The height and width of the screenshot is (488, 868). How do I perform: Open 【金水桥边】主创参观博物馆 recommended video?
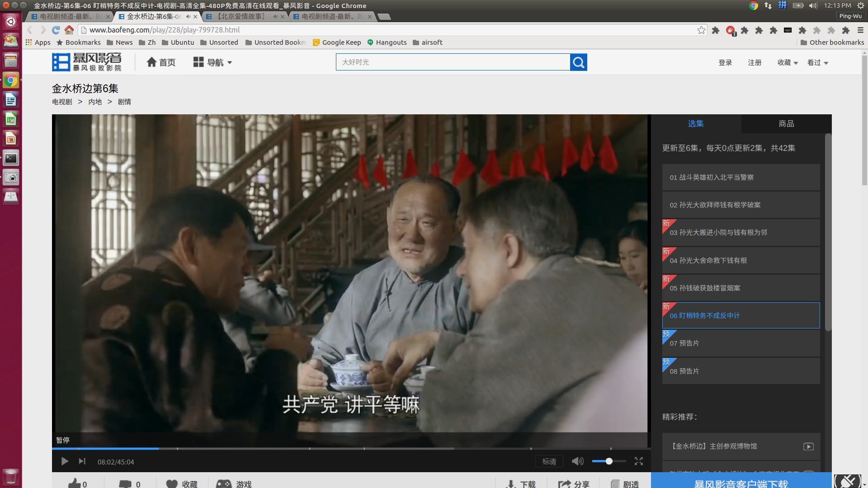(741, 446)
